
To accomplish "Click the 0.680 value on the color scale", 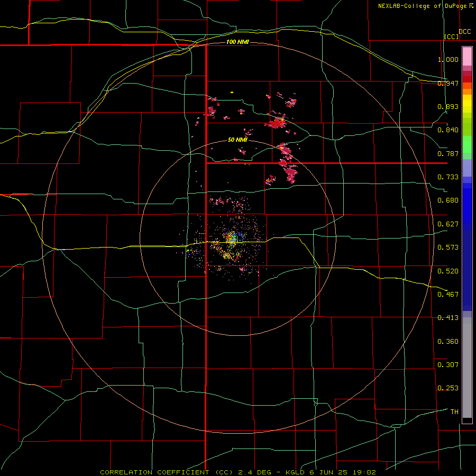I will 448,200.
